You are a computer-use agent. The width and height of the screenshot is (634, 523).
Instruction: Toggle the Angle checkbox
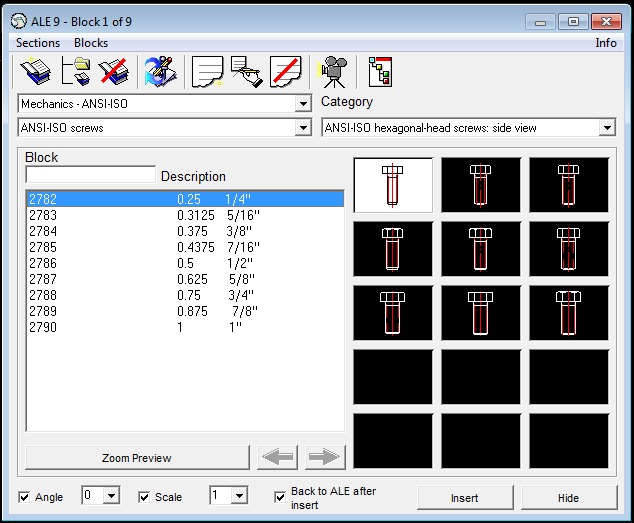coord(24,497)
